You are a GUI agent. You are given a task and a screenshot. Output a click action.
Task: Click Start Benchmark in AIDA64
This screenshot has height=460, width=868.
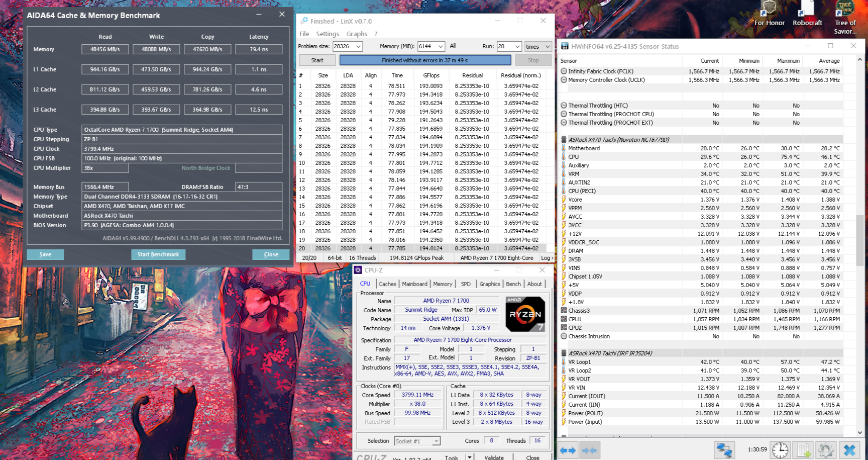(x=158, y=254)
